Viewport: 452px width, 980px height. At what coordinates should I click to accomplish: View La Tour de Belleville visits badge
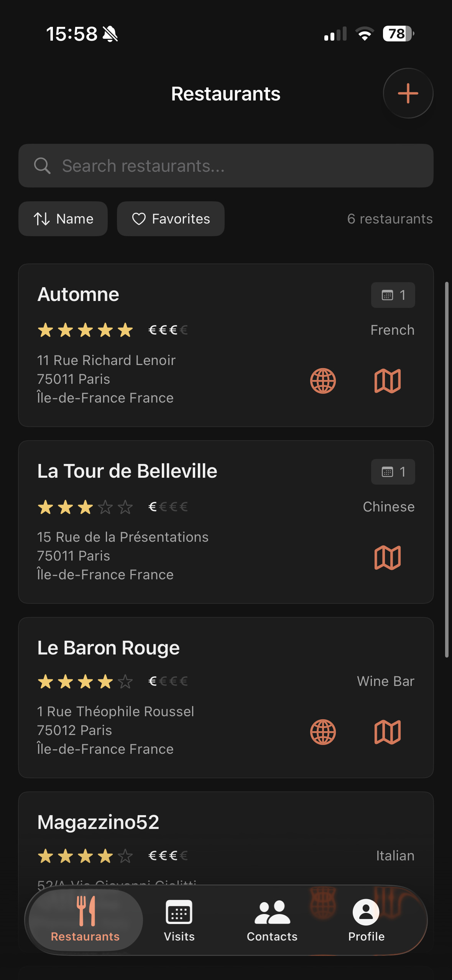(x=393, y=472)
